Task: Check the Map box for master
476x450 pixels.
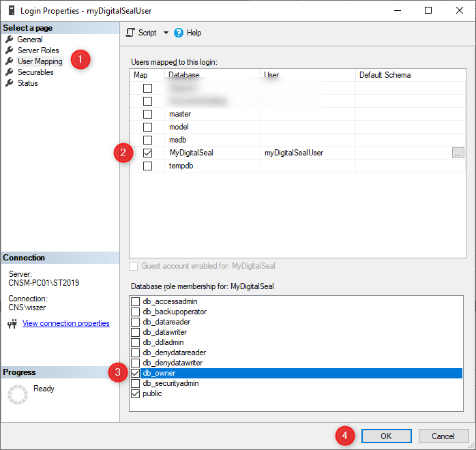Action: click(147, 114)
